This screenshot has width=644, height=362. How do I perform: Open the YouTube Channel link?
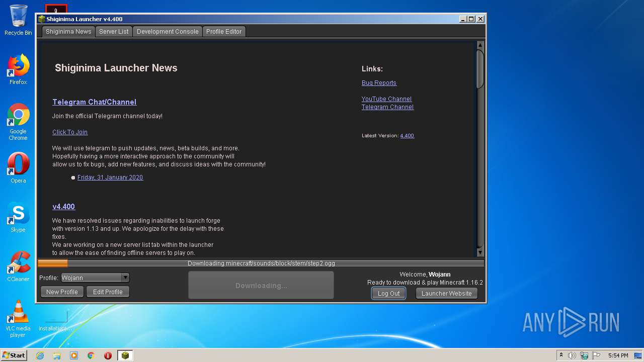tap(386, 99)
